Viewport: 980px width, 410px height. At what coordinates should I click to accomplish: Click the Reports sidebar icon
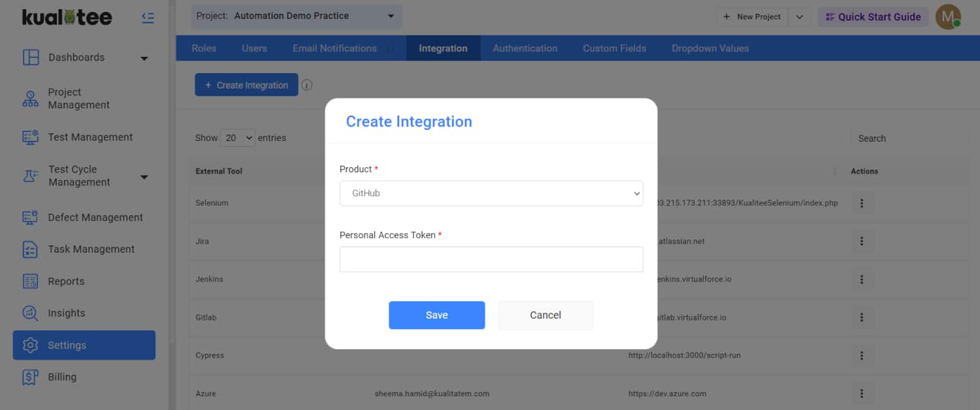31,281
